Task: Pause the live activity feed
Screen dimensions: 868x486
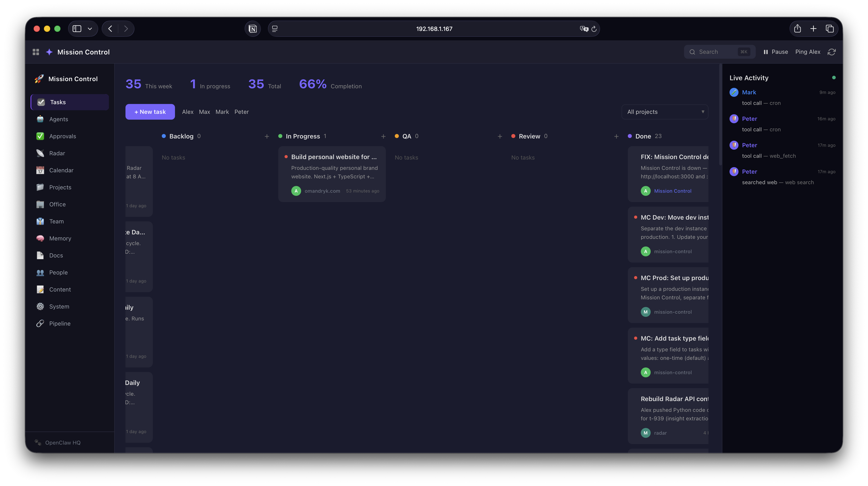Action: [x=776, y=52]
